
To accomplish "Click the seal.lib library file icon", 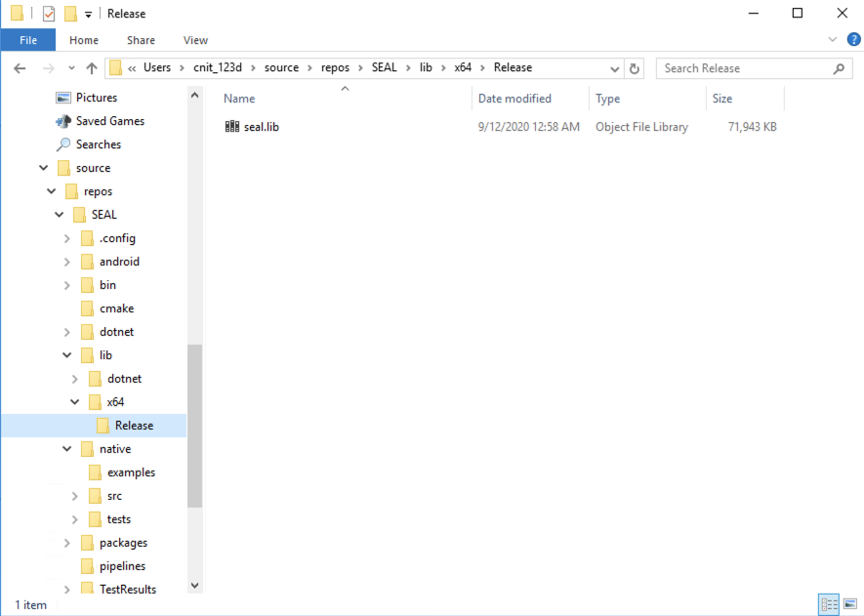I will 232,127.
